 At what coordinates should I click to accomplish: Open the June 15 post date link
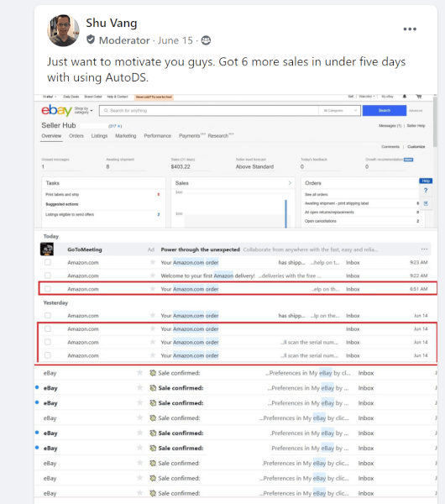[175, 40]
